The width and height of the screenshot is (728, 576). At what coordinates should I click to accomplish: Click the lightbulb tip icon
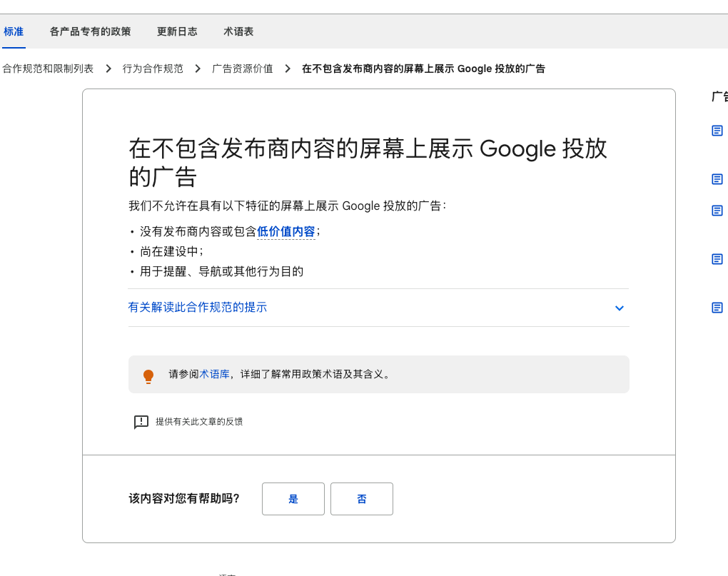[x=148, y=376]
